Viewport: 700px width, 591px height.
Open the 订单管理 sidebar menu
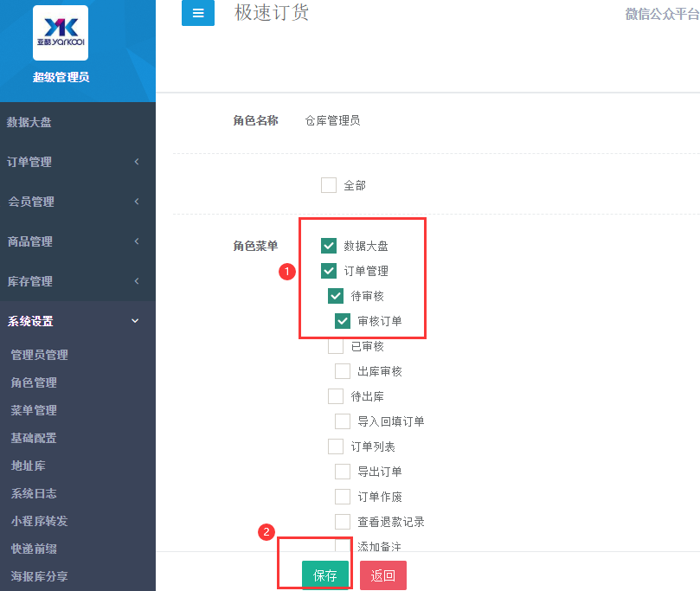click(x=29, y=162)
